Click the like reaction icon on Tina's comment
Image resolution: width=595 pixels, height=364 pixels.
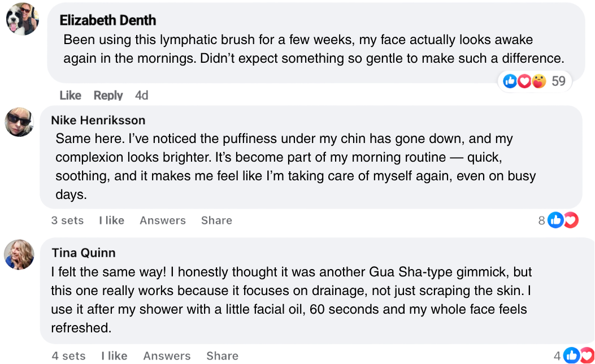tap(572, 356)
